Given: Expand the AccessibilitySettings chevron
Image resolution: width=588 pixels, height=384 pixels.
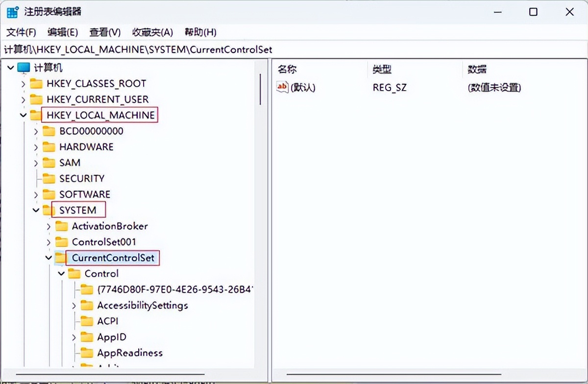Looking at the screenshot, I should click(x=74, y=306).
